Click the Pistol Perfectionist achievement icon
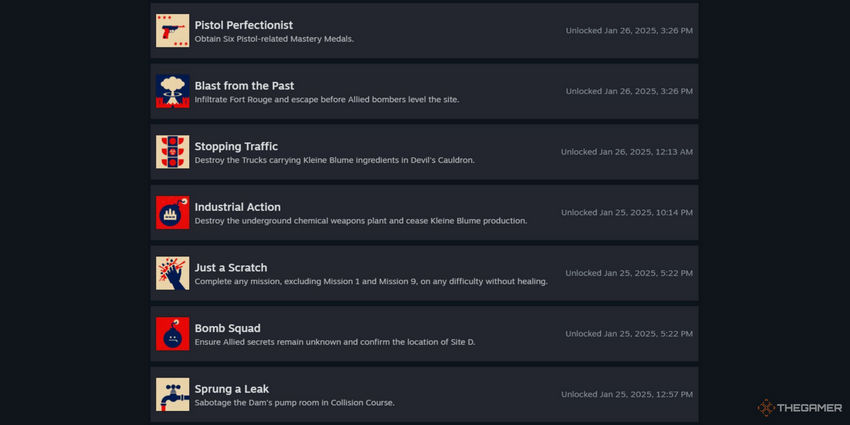Screen dimensions: 850x425 pyautogui.click(x=172, y=30)
